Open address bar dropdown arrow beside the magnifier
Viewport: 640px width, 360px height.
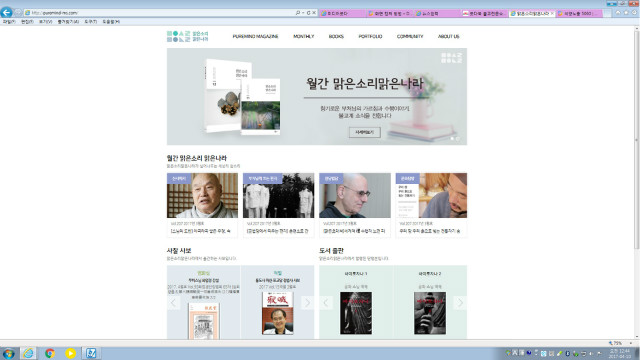click(303, 13)
